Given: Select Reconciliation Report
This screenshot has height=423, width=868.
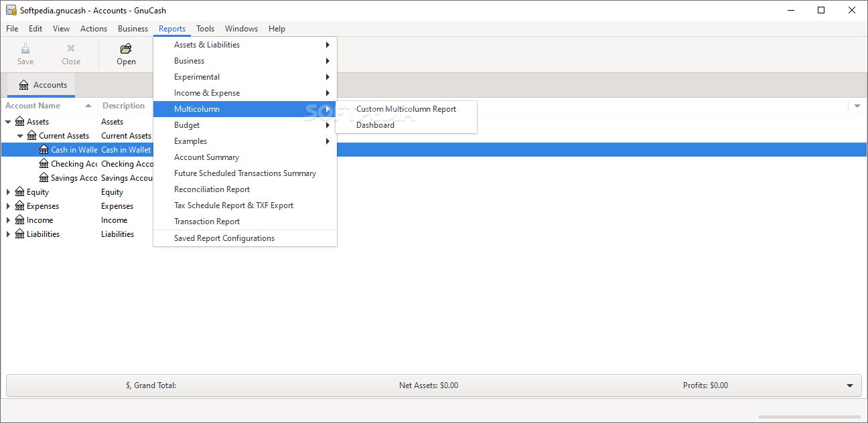Looking at the screenshot, I should [245, 189].
